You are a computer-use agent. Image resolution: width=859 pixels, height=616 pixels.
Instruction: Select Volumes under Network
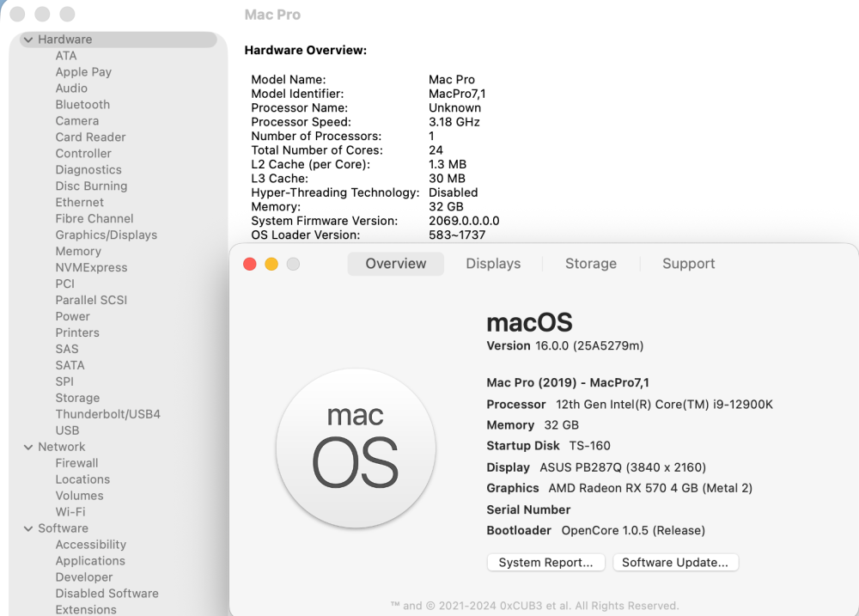tap(79, 496)
